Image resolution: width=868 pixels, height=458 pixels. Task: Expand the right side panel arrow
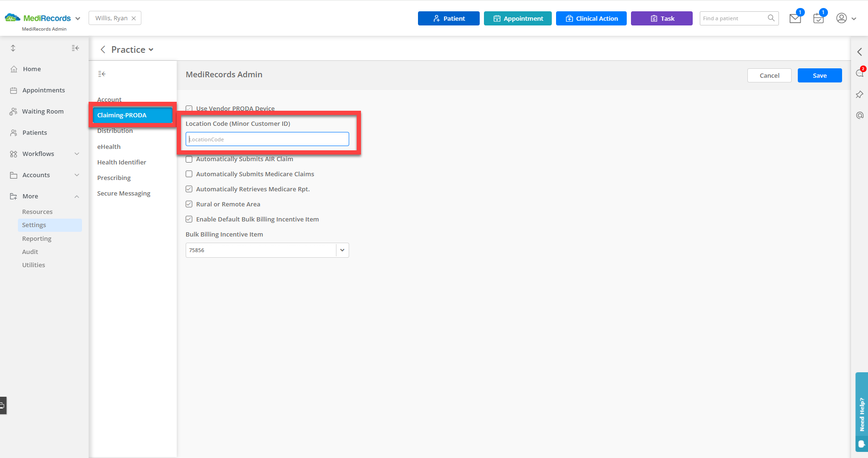click(x=860, y=52)
